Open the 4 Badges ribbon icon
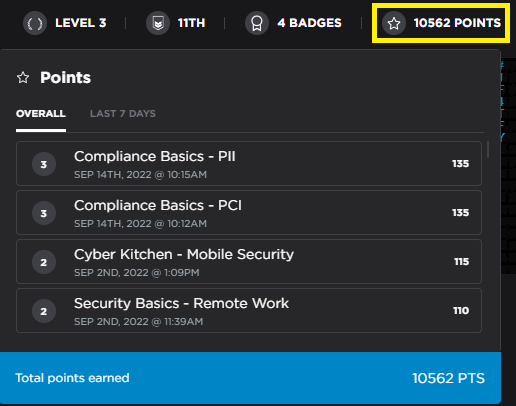The height and width of the screenshot is (406, 516). 257,23
